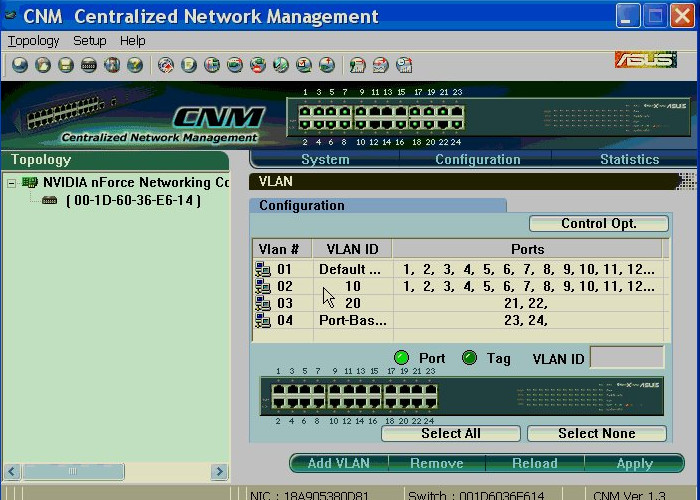Toggle port 1 in the VLAN port selector
700x500 pixels.
pyautogui.click(x=278, y=390)
